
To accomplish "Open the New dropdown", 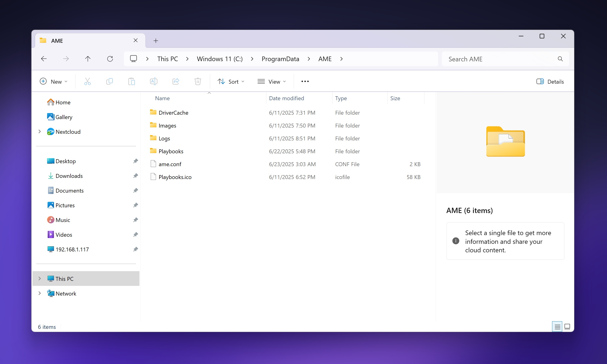I will [54, 81].
